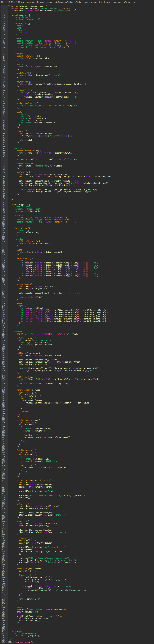Click line number 296 in the gutter
The width and height of the screenshot is (154, 644).
click(4, 642)
